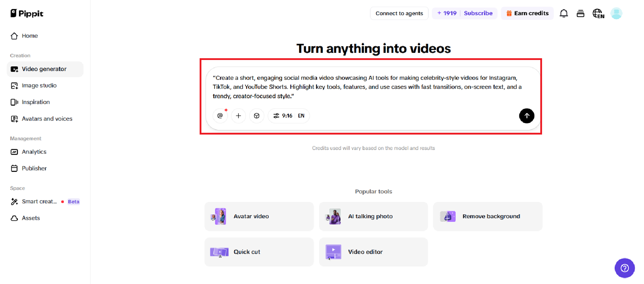Click the Analytics chart icon
644x284 pixels.
14,152
